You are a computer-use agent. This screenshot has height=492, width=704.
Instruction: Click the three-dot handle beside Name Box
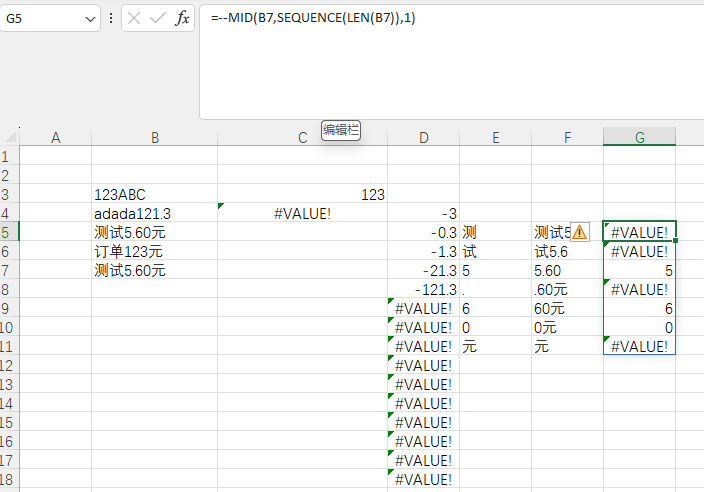[x=111, y=18]
